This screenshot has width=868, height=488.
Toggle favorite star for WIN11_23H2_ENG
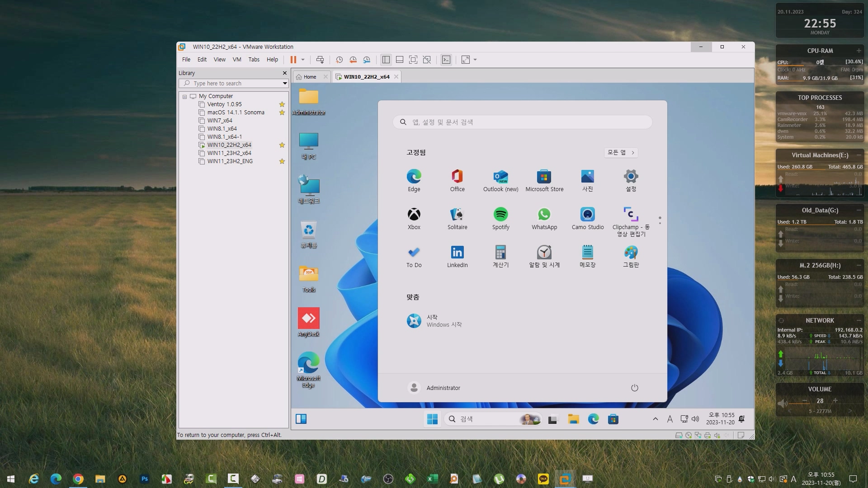(282, 161)
